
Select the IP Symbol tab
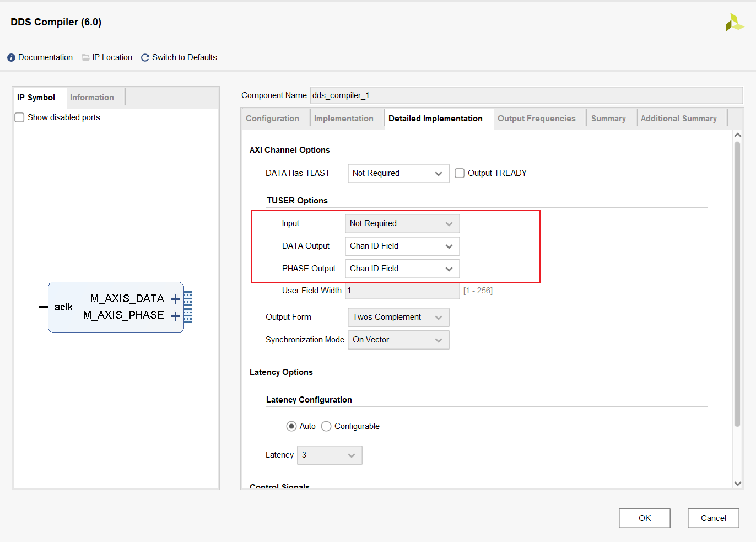pos(36,98)
